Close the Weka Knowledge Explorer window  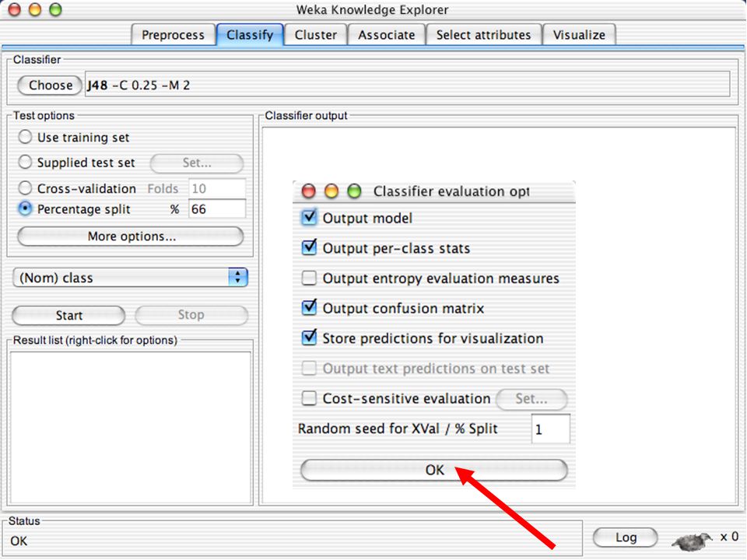14,9
